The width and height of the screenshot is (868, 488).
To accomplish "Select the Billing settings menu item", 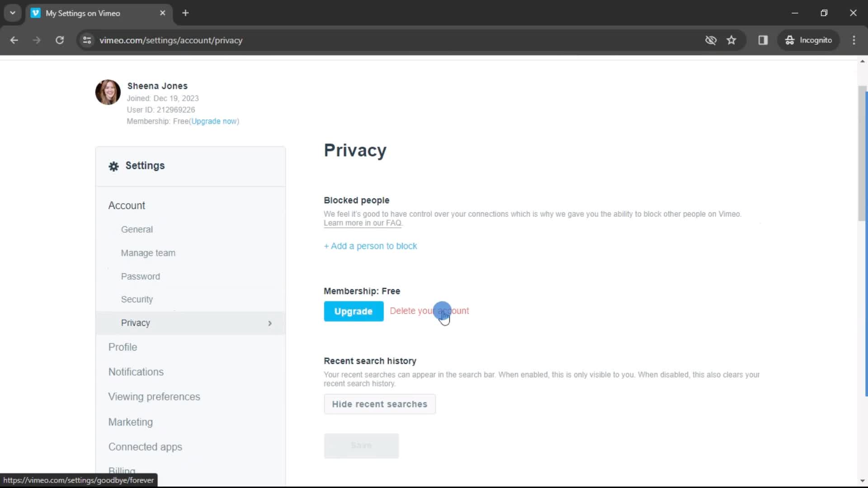I will 122,471.
